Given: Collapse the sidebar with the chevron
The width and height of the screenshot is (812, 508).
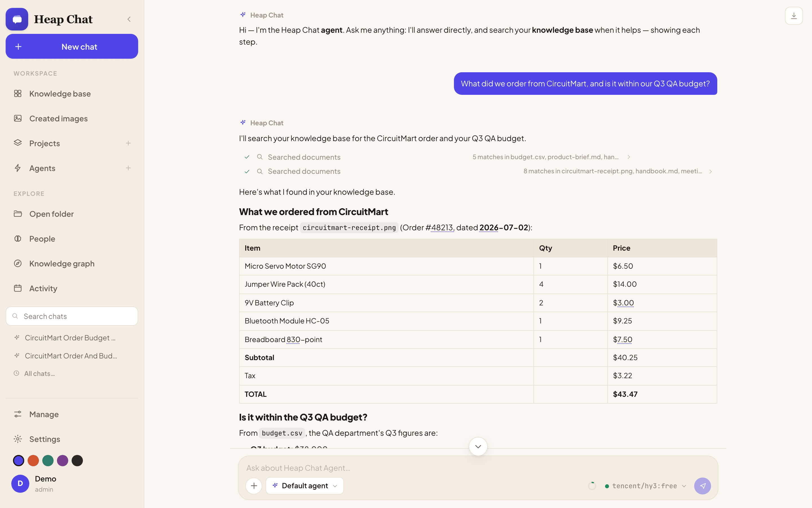Looking at the screenshot, I should point(129,19).
